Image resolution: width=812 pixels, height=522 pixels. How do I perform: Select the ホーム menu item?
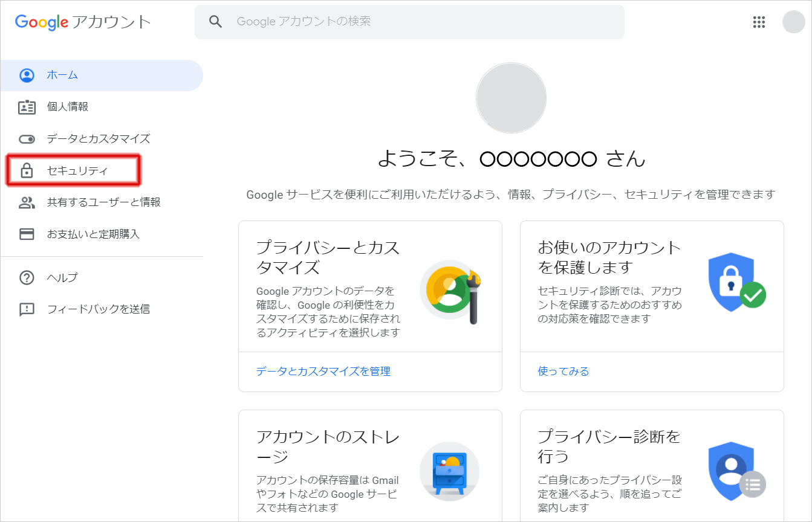coord(102,76)
